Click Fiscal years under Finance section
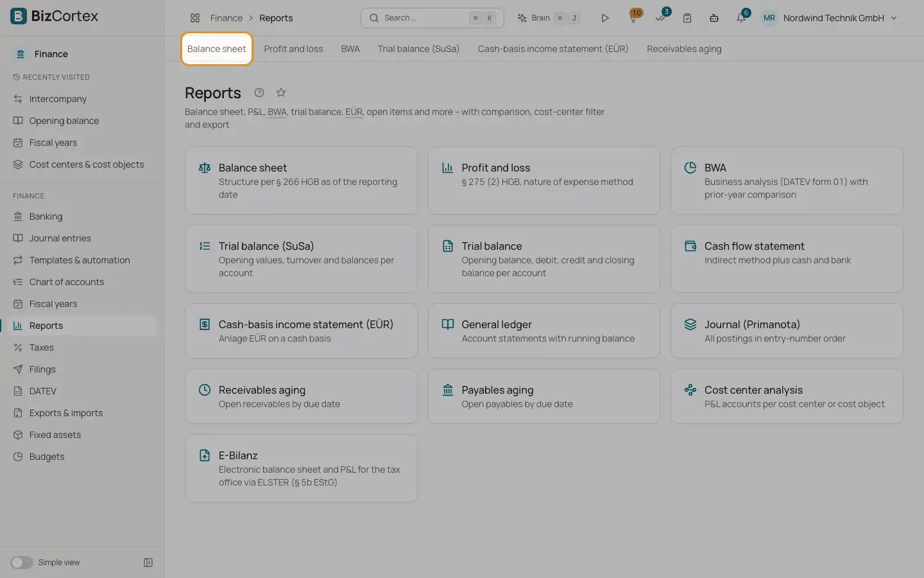 [x=82, y=304]
